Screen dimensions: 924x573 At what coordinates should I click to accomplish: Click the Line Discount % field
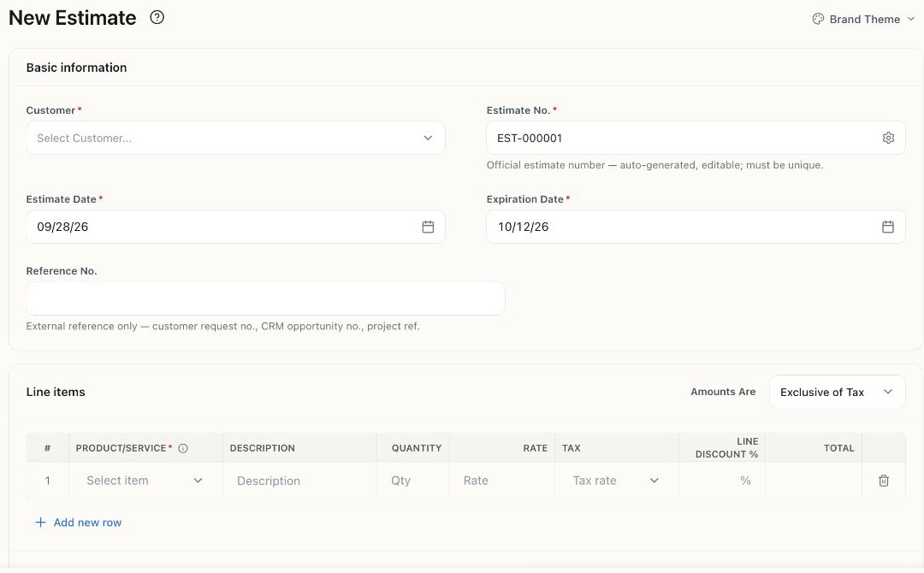tap(722, 481)
